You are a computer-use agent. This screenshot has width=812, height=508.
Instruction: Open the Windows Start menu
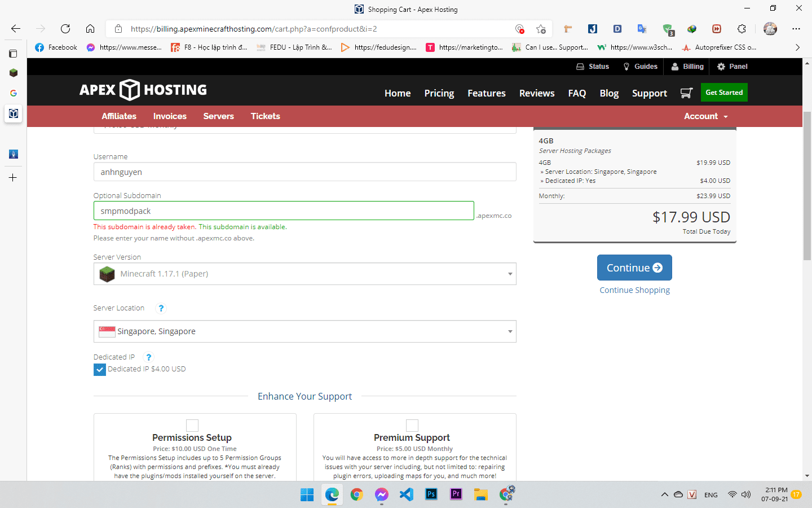click(307, 495)
